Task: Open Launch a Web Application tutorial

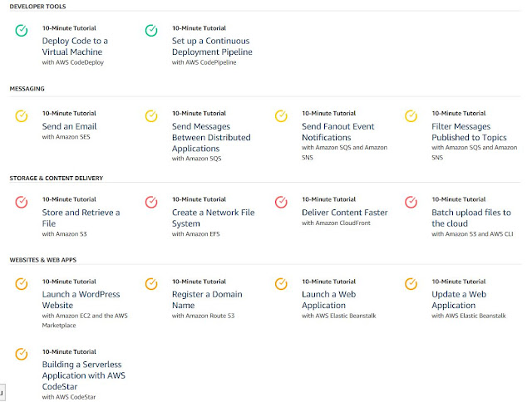Action: (x=329, y=300)
